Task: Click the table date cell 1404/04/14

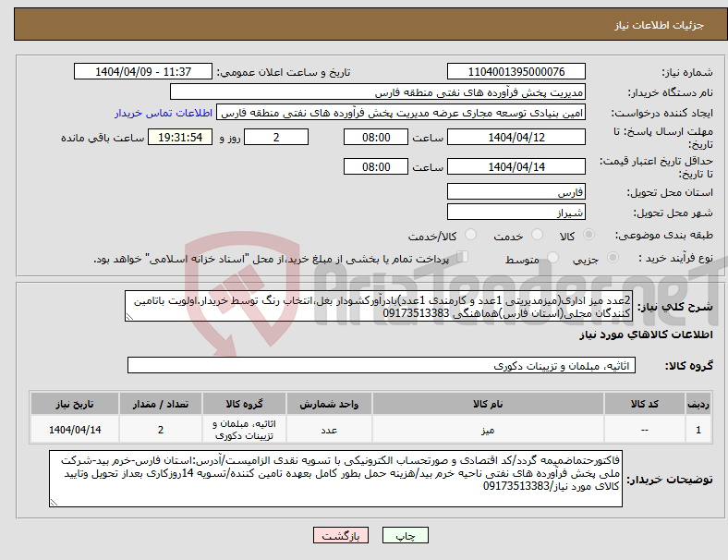Action: (x=75, y=429)
